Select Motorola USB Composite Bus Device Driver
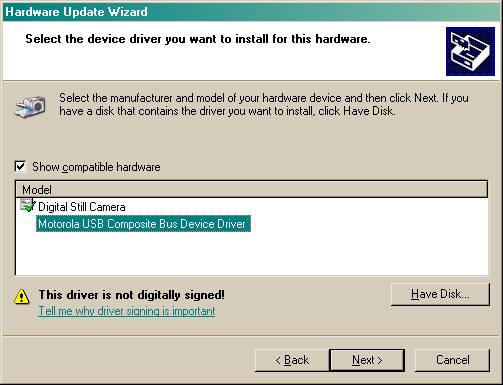 click(x=143, y=224)
